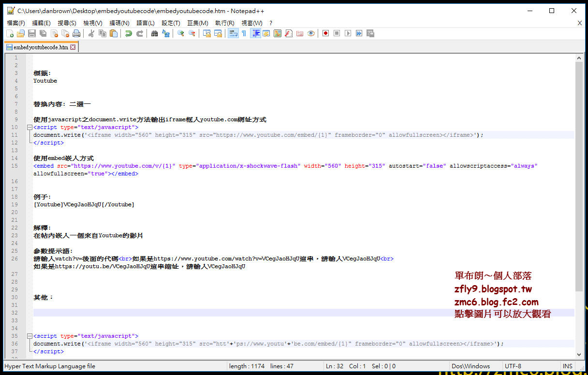
Task: Open the 設定(T) menu
Action: click(x=171, y=23)
